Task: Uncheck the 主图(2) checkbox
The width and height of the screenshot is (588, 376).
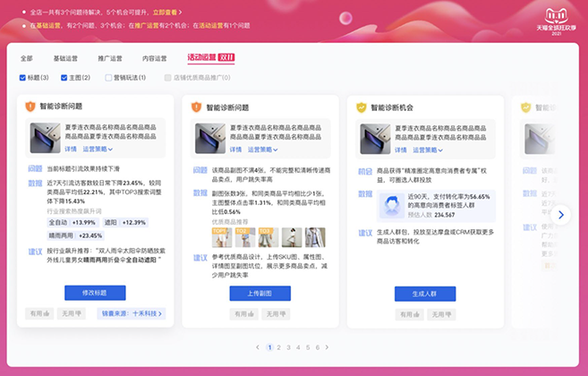Action: [x=61, y=78]
